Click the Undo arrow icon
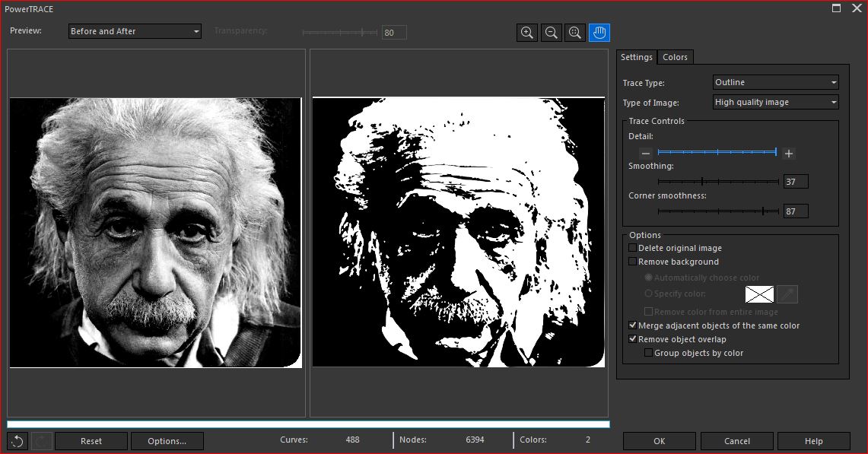 click(x=17, y=441)
